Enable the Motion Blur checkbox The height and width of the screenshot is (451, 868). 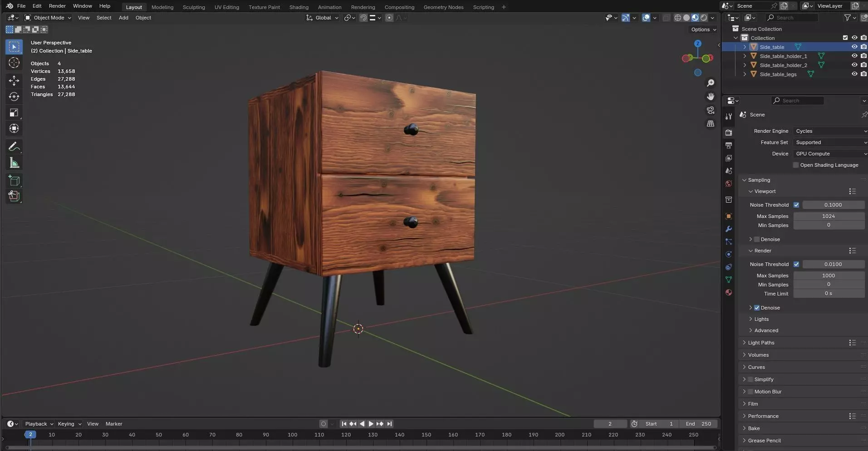[750, 392]
